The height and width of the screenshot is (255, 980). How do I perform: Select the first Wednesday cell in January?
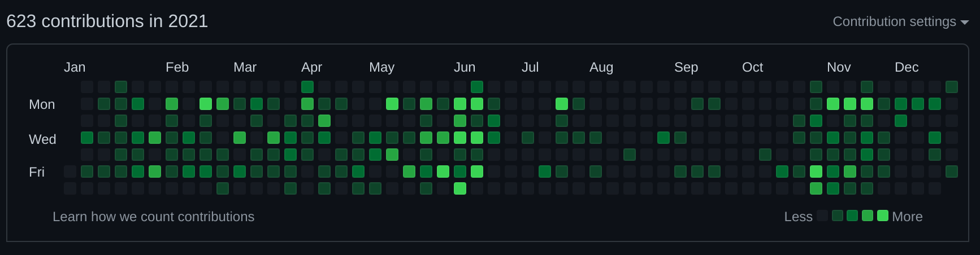click(x=87, y=138)
